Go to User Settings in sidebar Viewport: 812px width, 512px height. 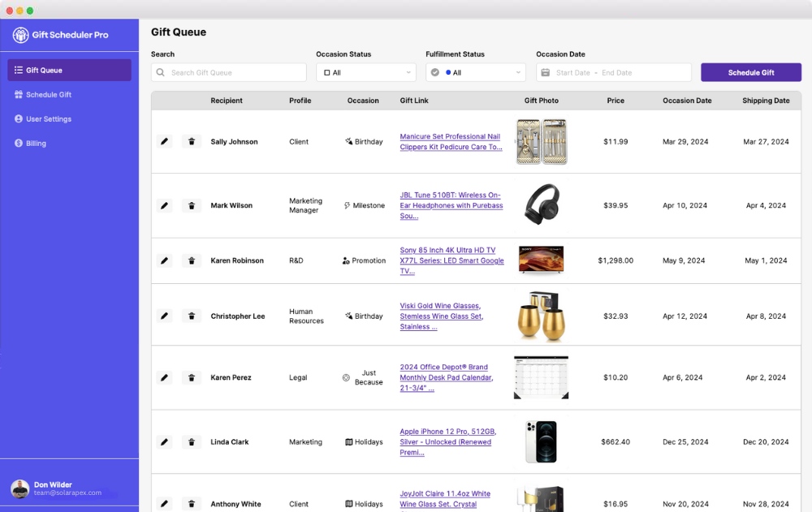[x=49, y=119]
